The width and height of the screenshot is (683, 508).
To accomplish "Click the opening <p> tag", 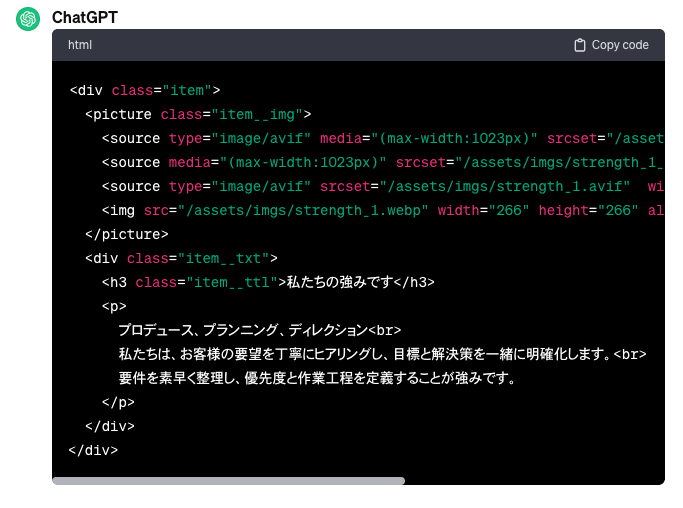I will (114, 307).
